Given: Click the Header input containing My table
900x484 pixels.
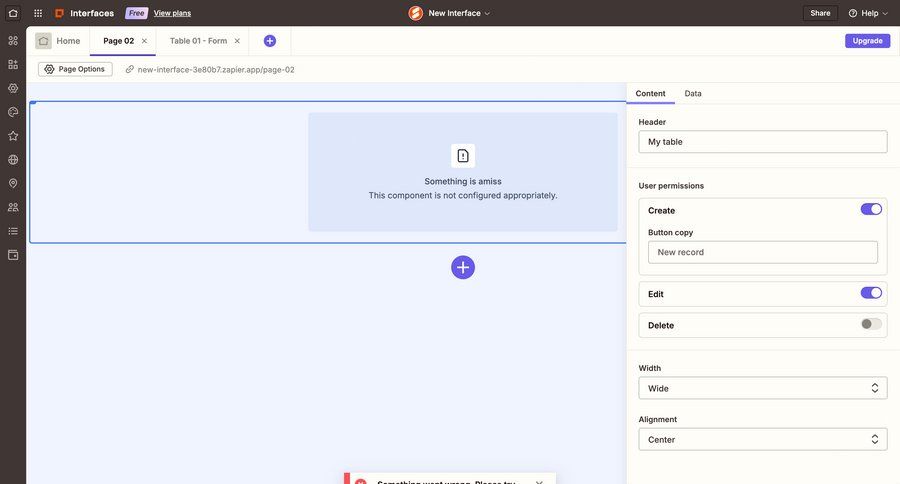Looking at the screenshot, I should pyautogui.click(x=762, y=141).
